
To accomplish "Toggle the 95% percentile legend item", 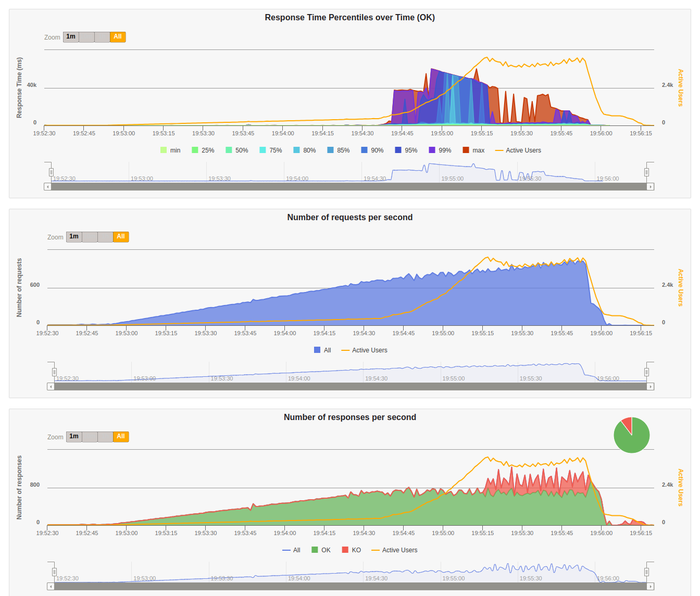I will click(x=406, y=150).
